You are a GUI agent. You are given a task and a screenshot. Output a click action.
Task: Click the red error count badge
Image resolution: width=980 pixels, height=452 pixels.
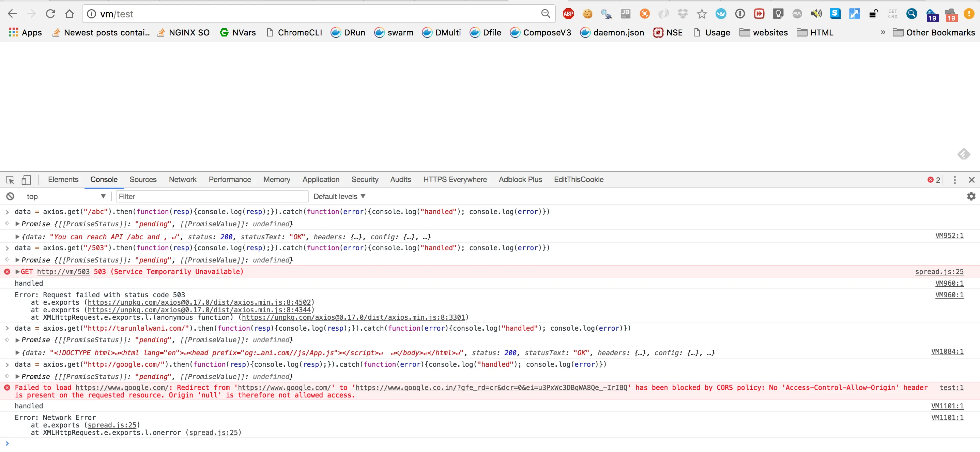(x=934, y=180)
